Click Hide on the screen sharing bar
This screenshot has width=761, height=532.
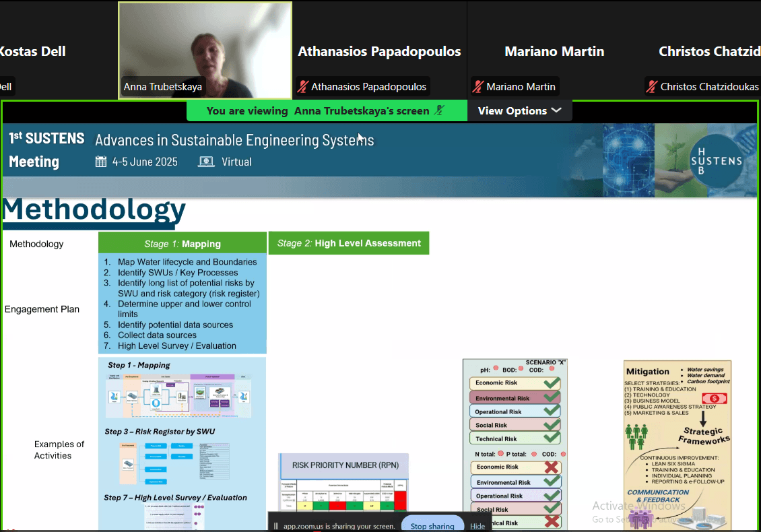477,526
